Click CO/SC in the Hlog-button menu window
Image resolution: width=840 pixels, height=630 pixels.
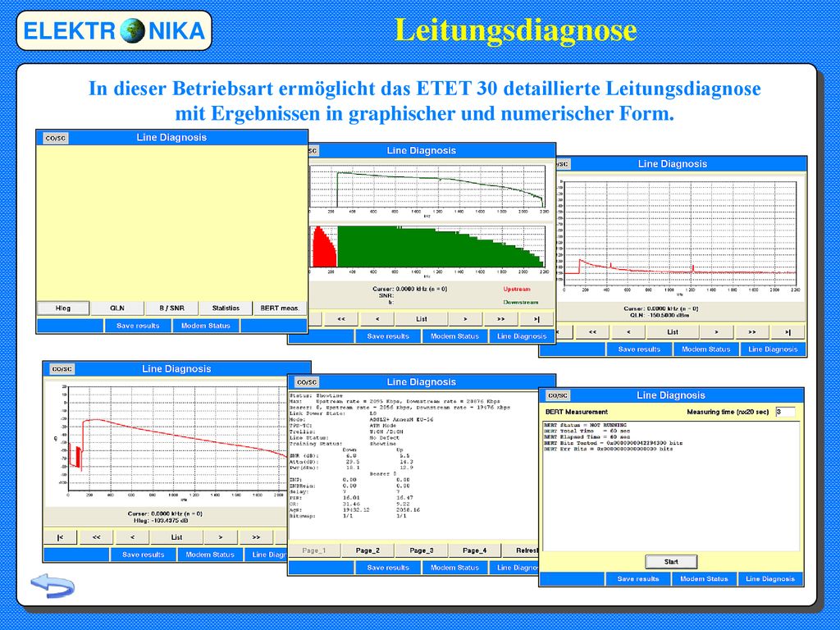(55, 138)
